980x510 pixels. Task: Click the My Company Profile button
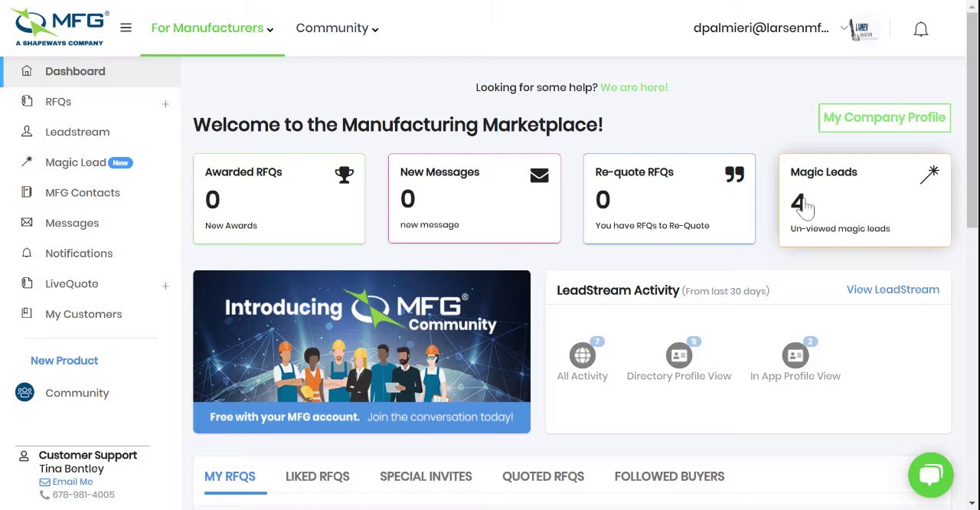pos(884,118)
